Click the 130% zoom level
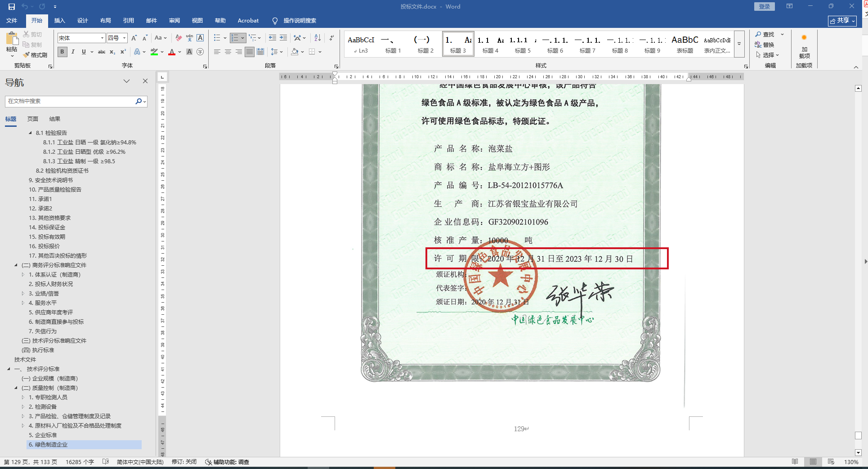 tap(851, 462)
